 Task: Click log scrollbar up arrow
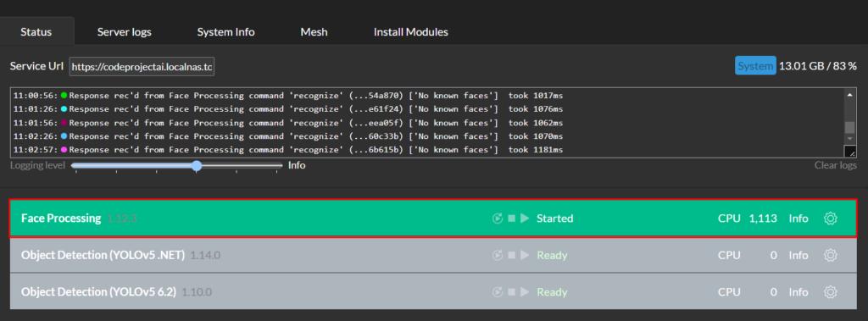[849, 95]
